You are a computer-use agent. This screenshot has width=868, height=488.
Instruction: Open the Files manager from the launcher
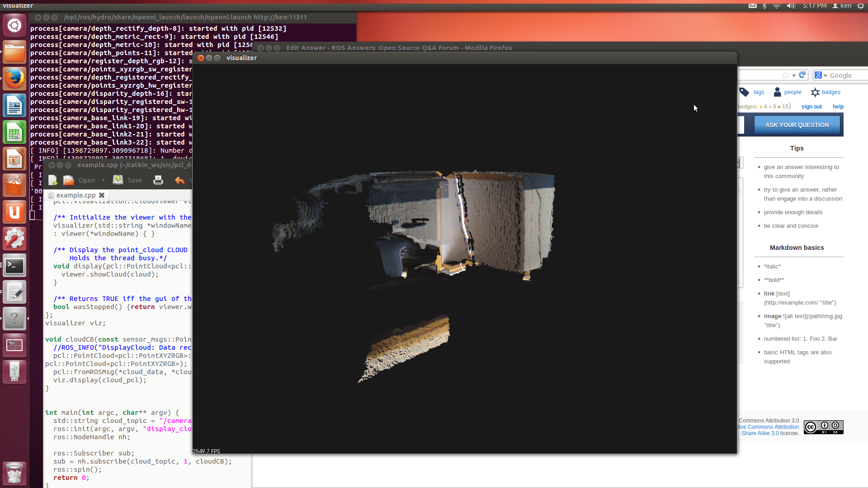(14, 52)
